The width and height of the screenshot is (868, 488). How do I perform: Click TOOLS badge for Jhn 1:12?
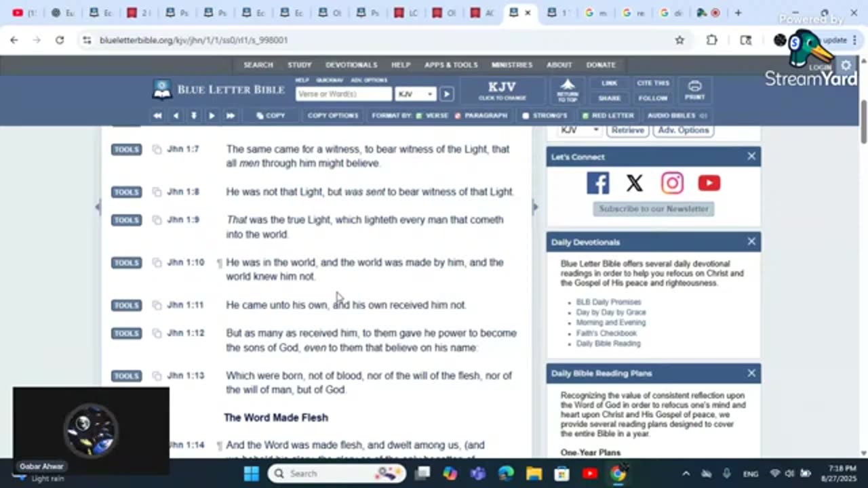click(x=126, y=333)
